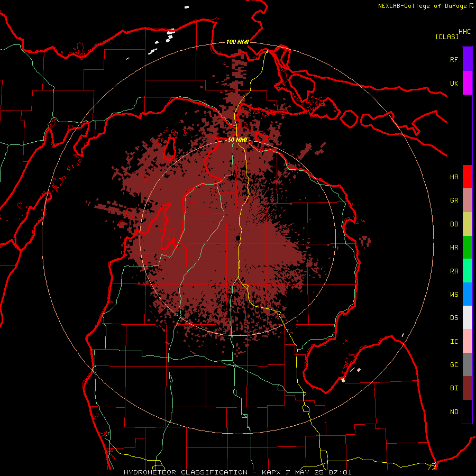The height and width of the screenshot is (476, 476).
Task: Click the GR legend label
Action: (454, 200)
